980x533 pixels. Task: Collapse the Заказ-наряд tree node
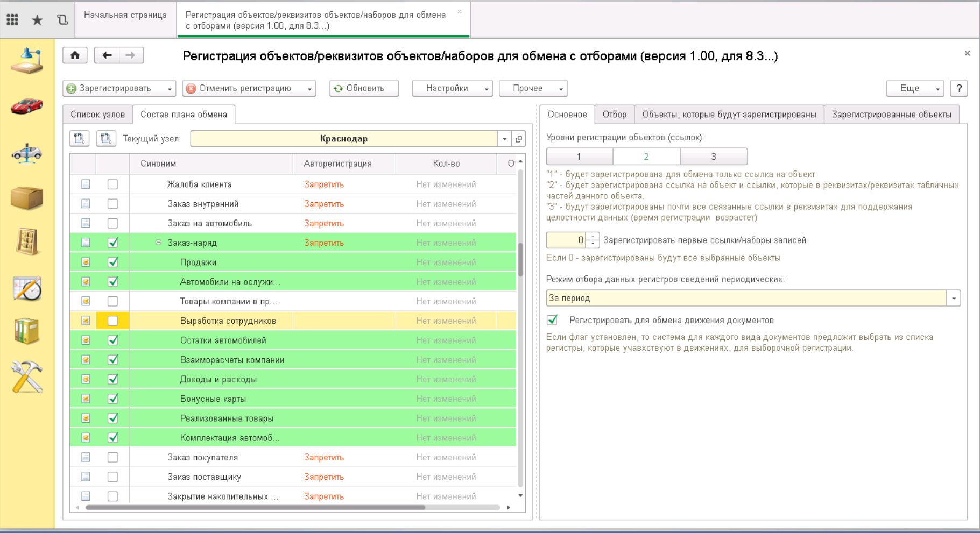158,243
